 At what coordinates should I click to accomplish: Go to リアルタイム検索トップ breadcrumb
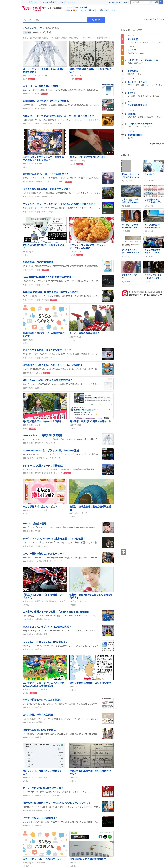[x=32, y=28]
